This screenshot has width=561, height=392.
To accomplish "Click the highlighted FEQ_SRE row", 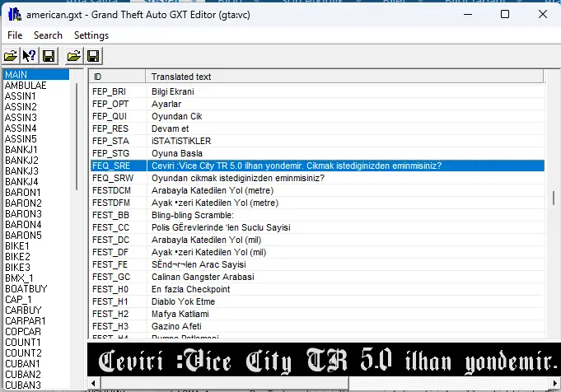I will click(x=317, y=166).
